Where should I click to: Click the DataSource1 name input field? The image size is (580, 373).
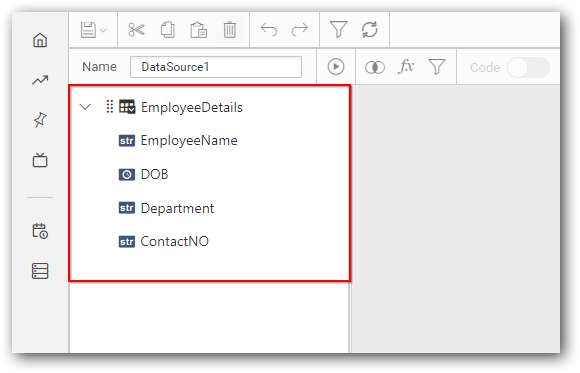coord(216,67)
